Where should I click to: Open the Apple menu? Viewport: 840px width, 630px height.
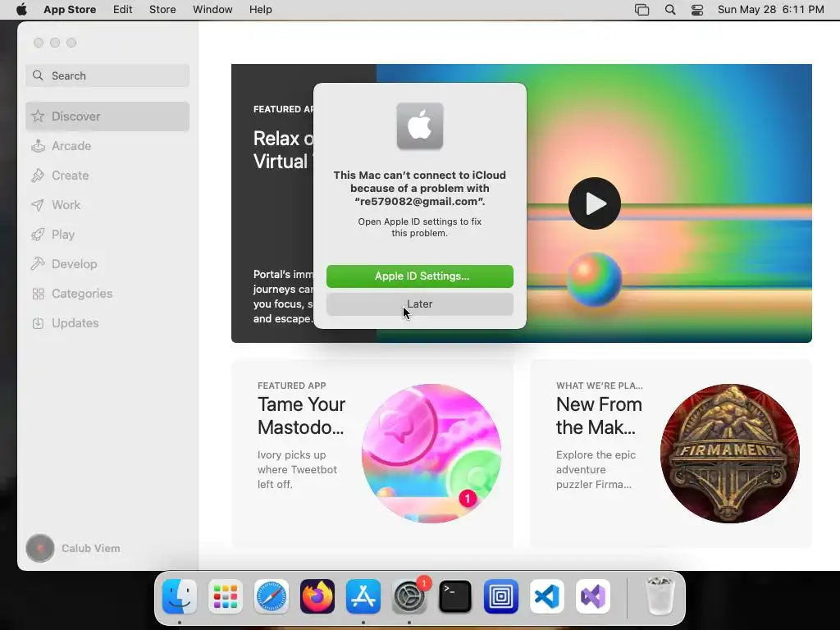coord(21,10)
